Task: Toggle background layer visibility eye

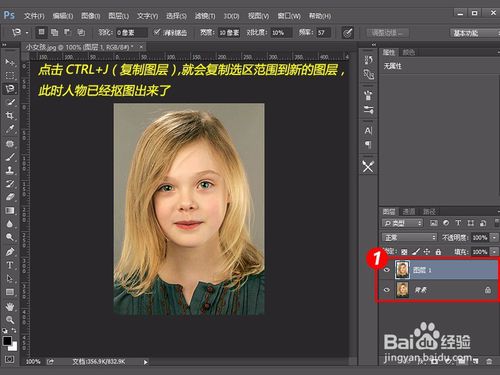Action: tap(387, 290)
